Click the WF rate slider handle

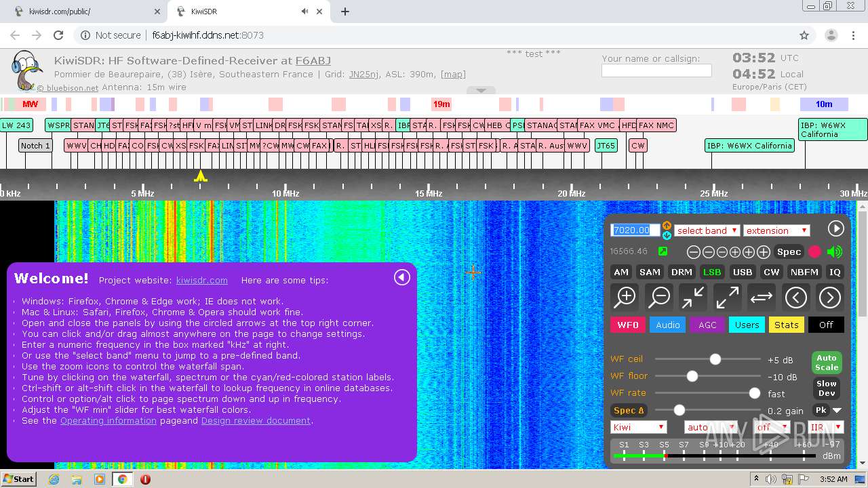(x=754, y=393)
